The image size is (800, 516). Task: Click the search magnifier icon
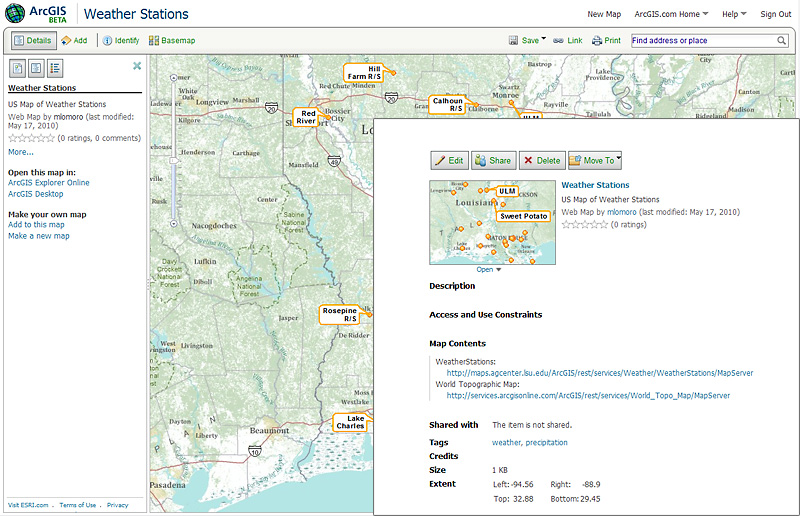pos(782,40)
